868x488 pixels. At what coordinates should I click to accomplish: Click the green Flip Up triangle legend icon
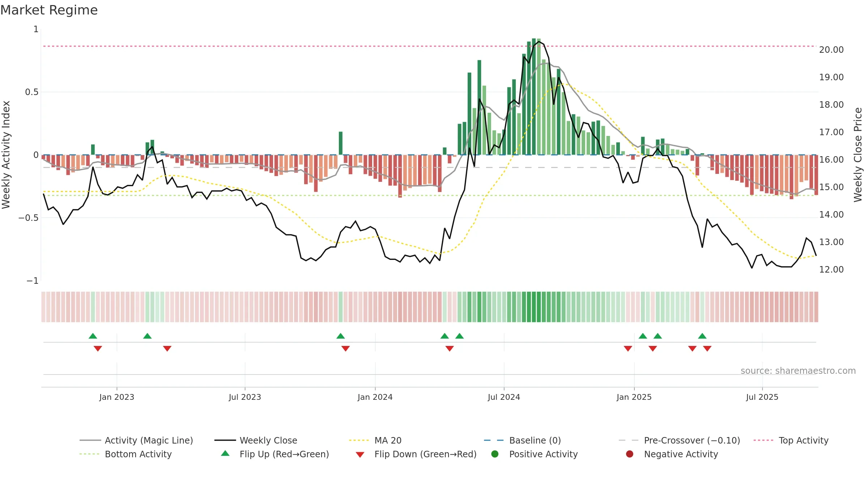(x=225, y=453)
